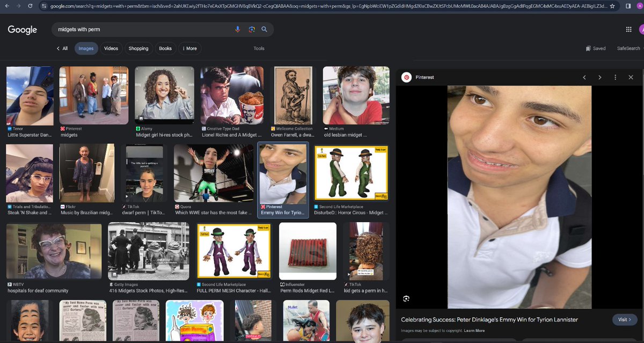The height and width of the screenshot is (343, 644).
Task: Open the Influenster Perm Rods thumbnail
Action: (308, 251)
